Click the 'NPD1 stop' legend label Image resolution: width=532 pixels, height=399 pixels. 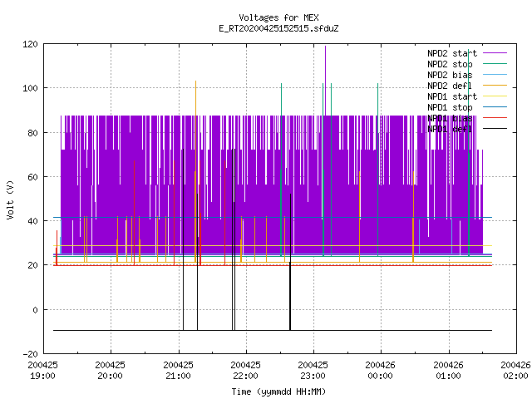click(x=450, y=107)
